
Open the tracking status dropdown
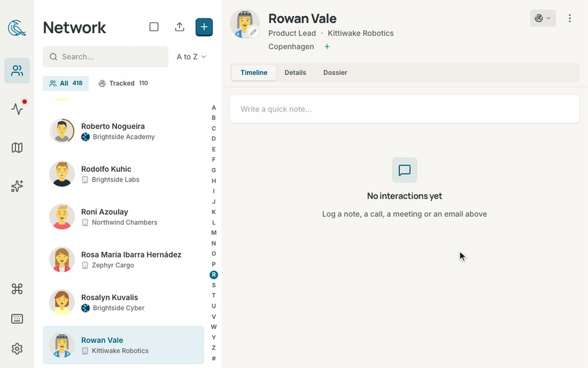[543, 18]
